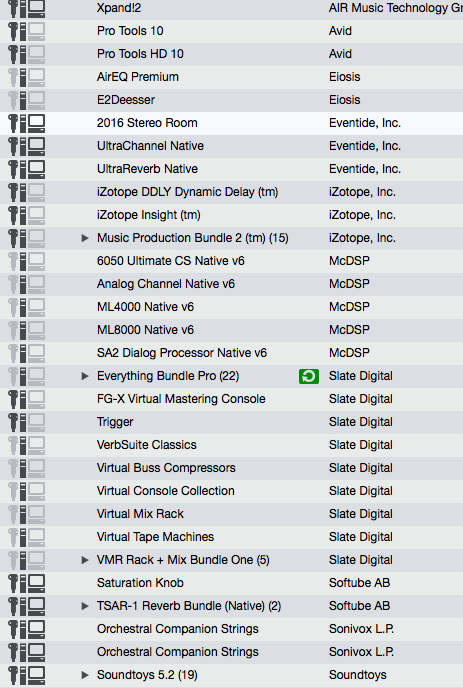463x688 pixels.
Task: Click the computer icon in Pro Tools 10 row
Action: (36, 31)
